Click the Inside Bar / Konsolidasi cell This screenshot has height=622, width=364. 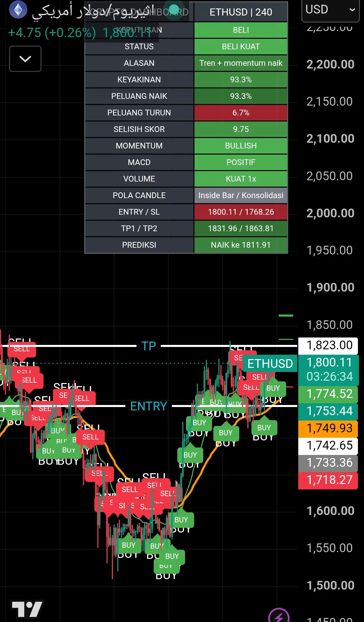[241, 195]
